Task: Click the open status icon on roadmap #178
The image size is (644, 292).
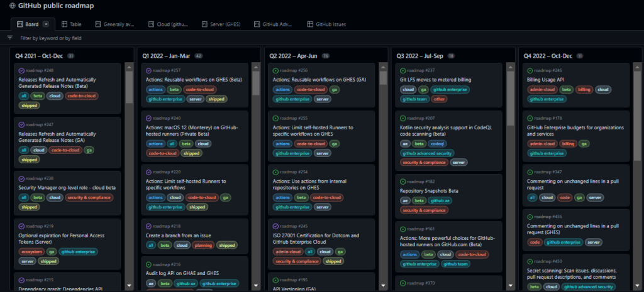Action: (x=530, y=118)
